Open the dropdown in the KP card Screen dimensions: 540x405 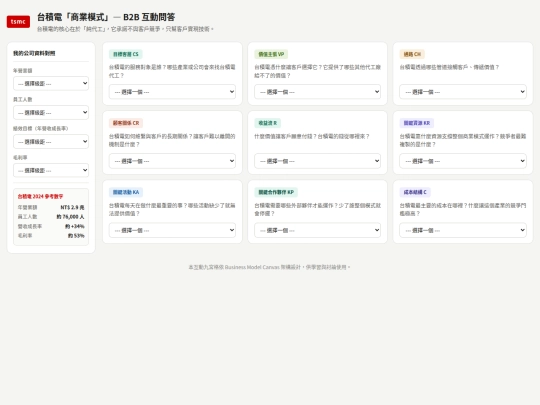[x=318, y=230]
